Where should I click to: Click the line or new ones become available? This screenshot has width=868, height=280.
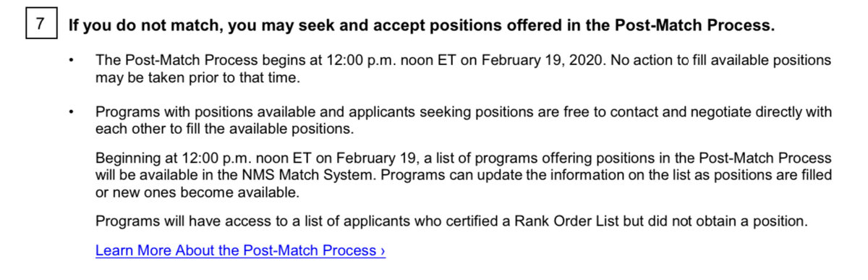coord(196,192)
